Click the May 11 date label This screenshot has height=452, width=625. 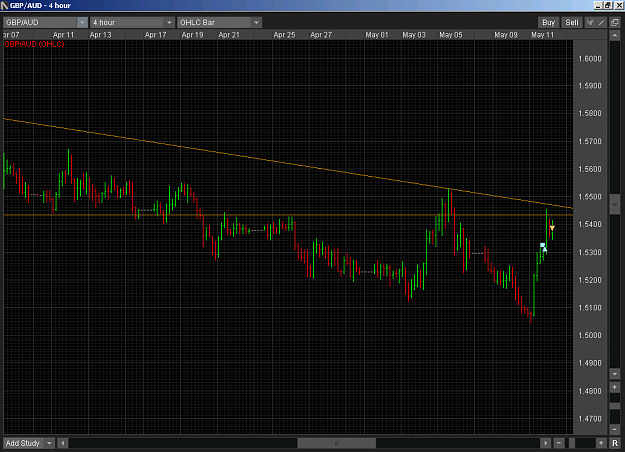pyautogui.click(x=542, y=35)
